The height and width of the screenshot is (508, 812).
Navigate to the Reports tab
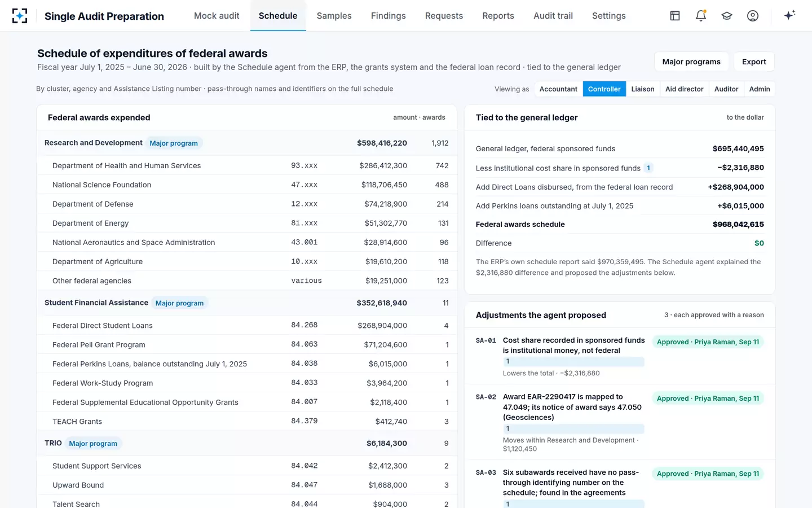coord(498,16)
